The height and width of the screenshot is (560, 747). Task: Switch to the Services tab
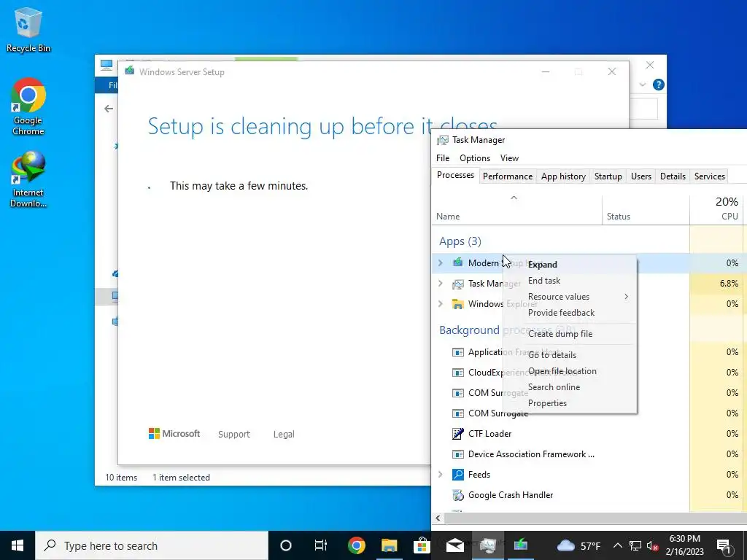[709, 176]
